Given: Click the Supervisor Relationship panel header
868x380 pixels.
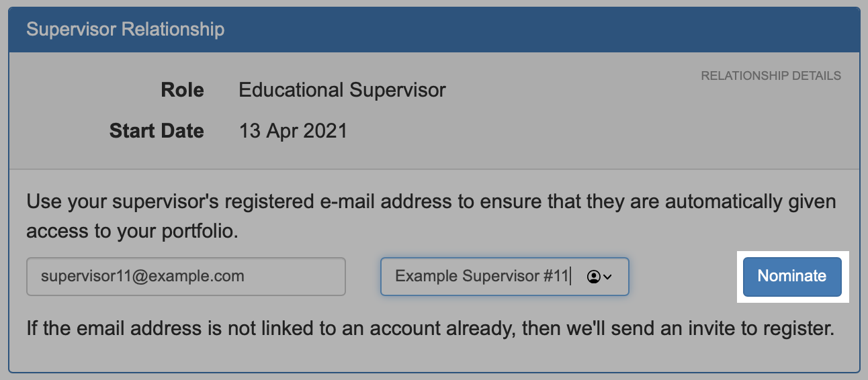Looking at the screenshot, I should click(x=434, y=30).
